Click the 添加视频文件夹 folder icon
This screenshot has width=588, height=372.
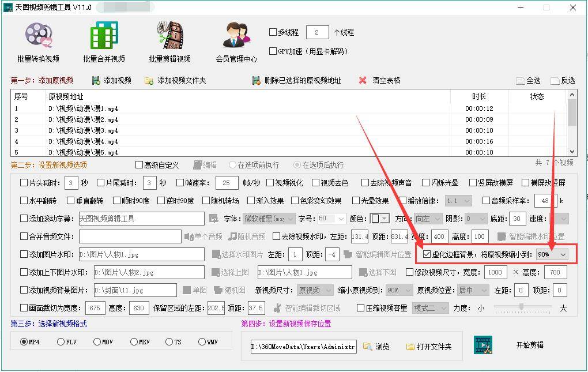pyautogui.click(x=149, y=81)
